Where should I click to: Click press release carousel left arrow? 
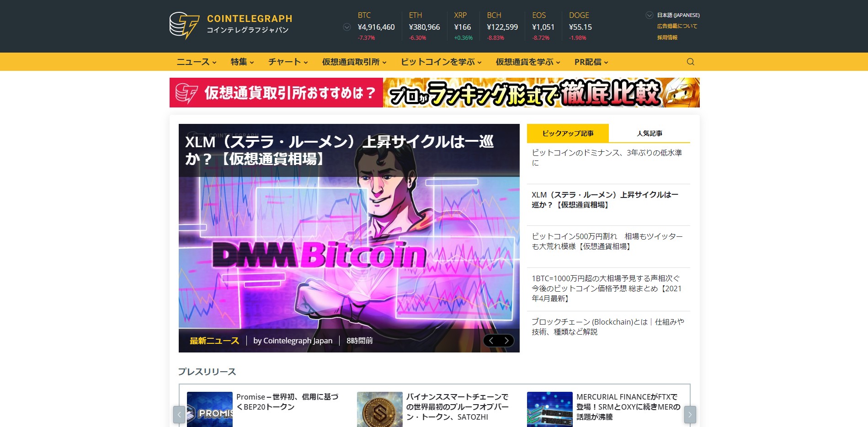tap(179, 415)
